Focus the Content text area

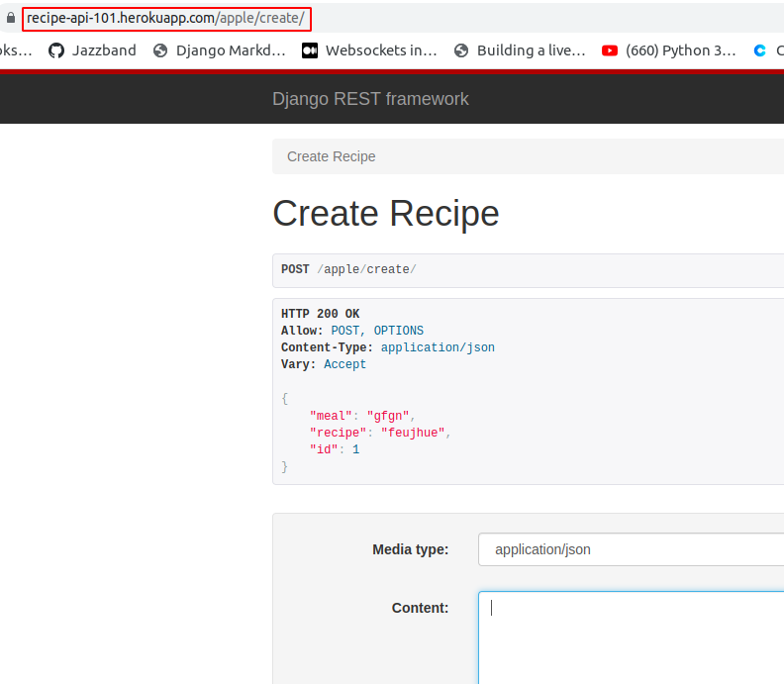pos(631,637)
